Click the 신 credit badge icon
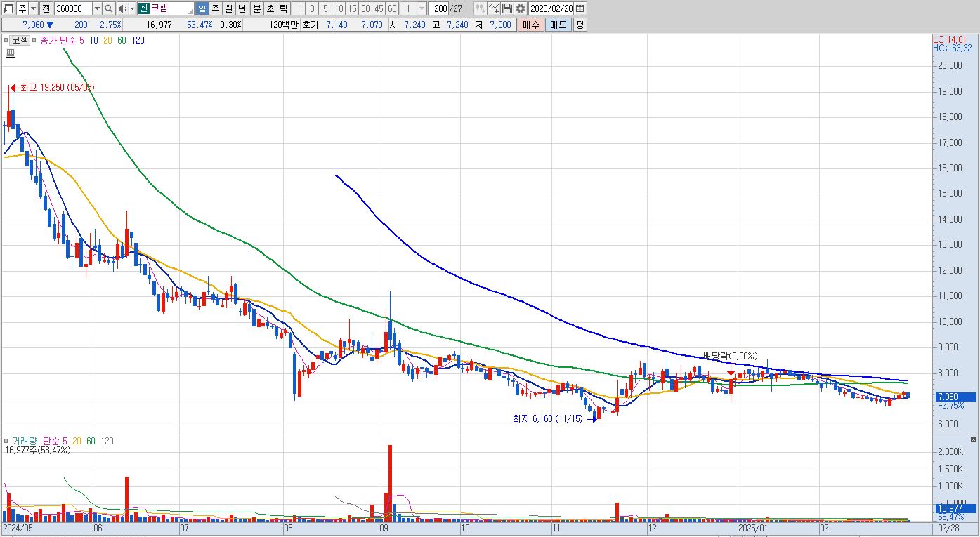Image resolution: width=980 pixels, height=537 pixels. pyautogui.click(x=143, y=8)
